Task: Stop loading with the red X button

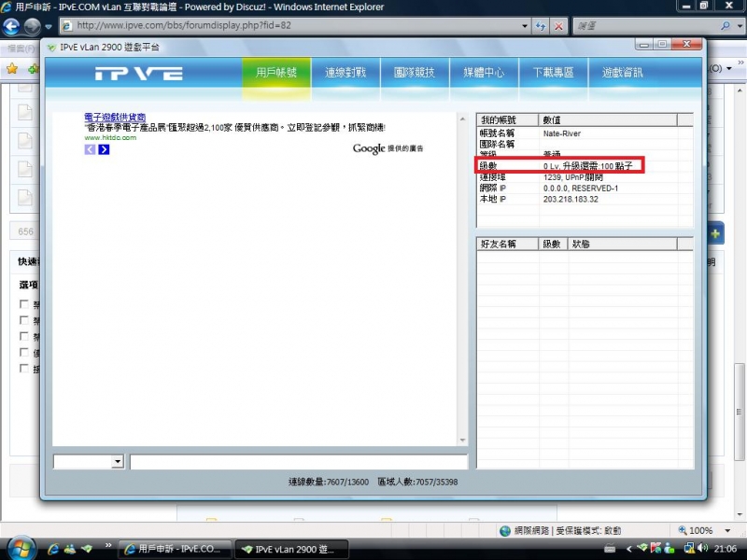Action: pos(558,26)
